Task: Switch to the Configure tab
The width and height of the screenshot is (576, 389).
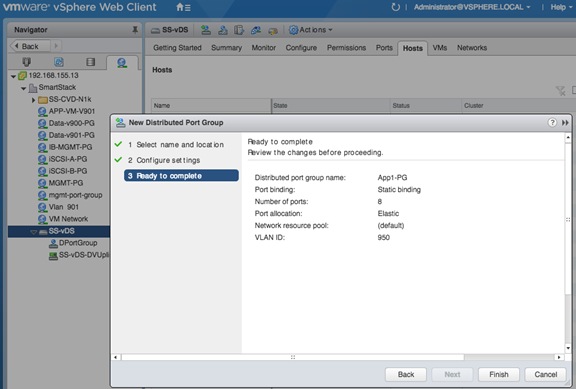Action: (301, 48)
